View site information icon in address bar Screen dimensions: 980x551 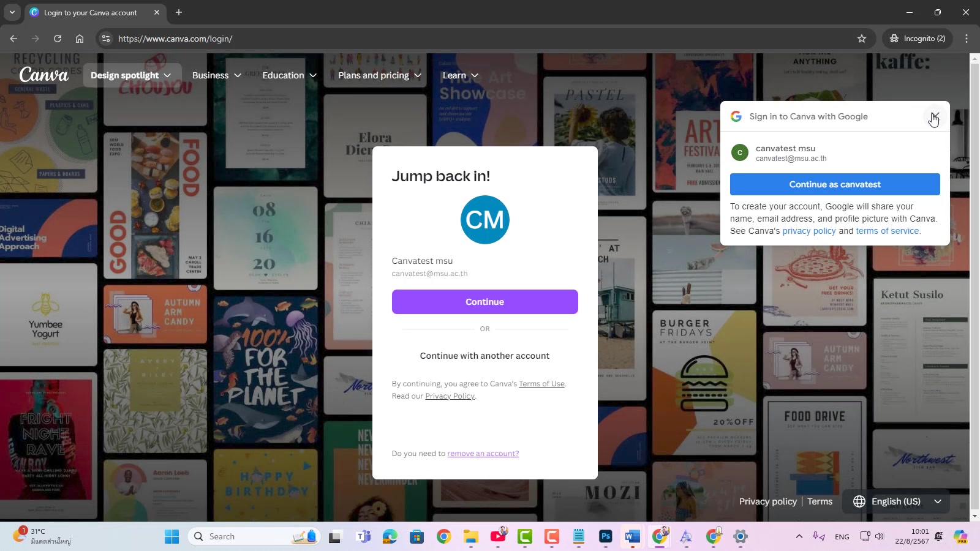[x=106, y=39]
